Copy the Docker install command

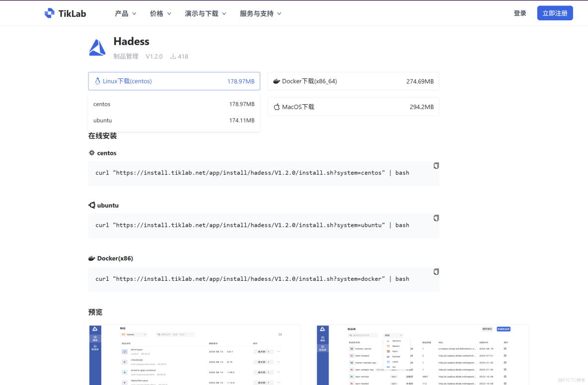pos(436,271)
